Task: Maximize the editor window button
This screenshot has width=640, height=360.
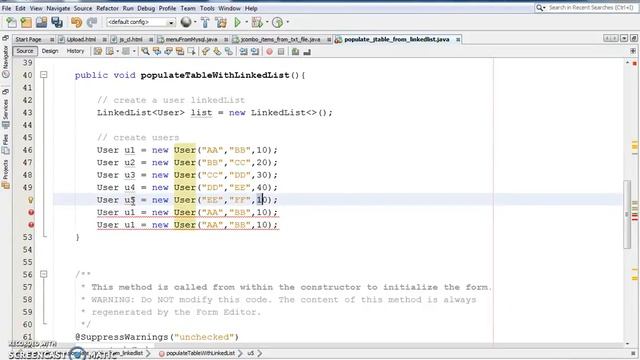Action: click(x=633, y=38)
